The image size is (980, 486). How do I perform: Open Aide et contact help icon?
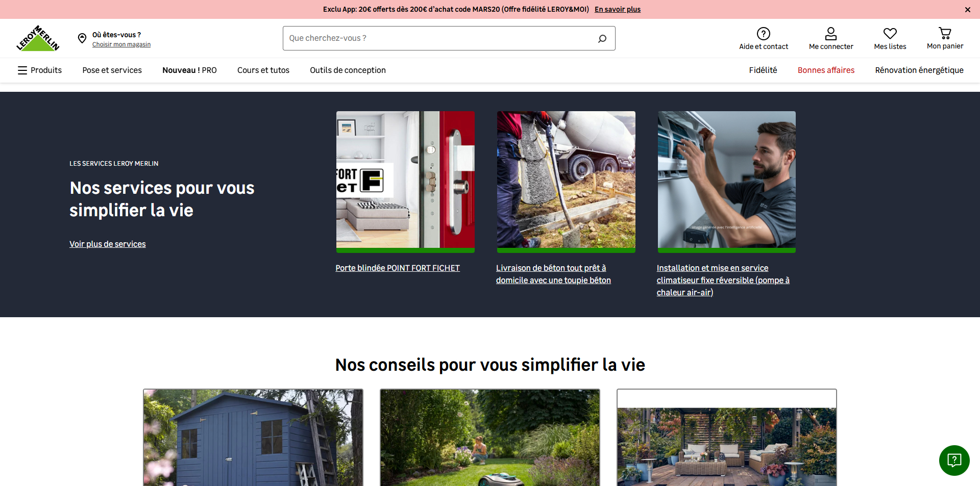(764, 34)
